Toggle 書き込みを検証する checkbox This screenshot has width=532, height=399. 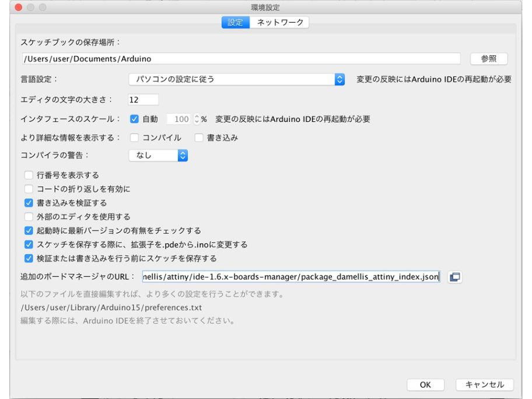(29, 203)
